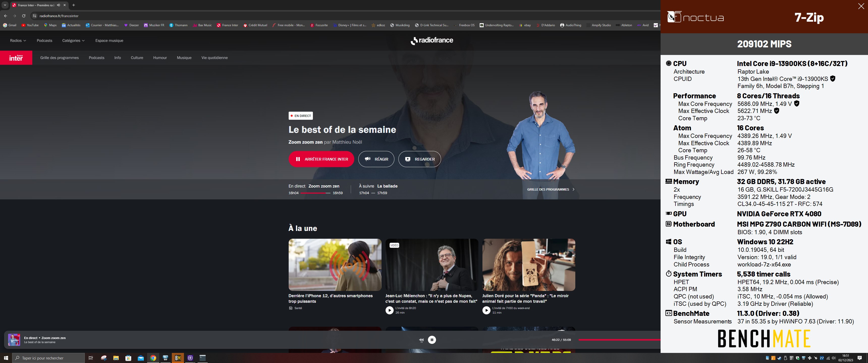Image resolution: width=868 pixels, height=363 pixels.
Task: Close the BenchMate result panel
Action: pyautogui.click(x=861, y=6)
